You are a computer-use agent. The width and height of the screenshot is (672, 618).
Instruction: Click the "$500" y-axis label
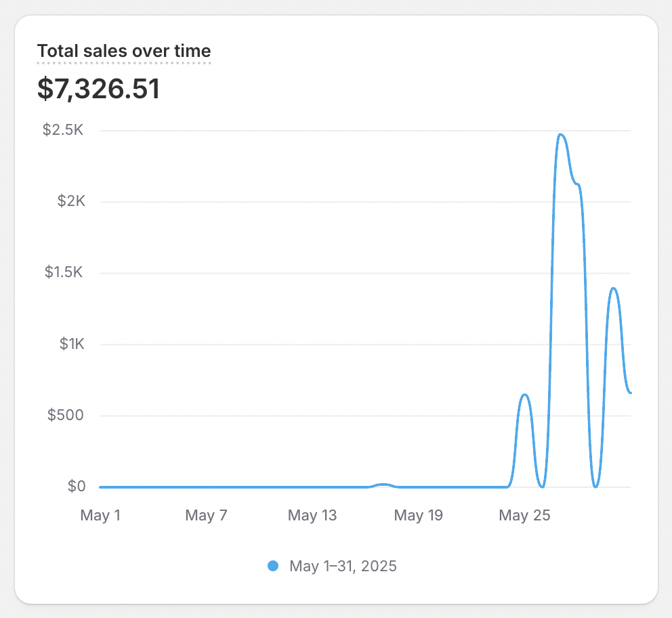65,415
